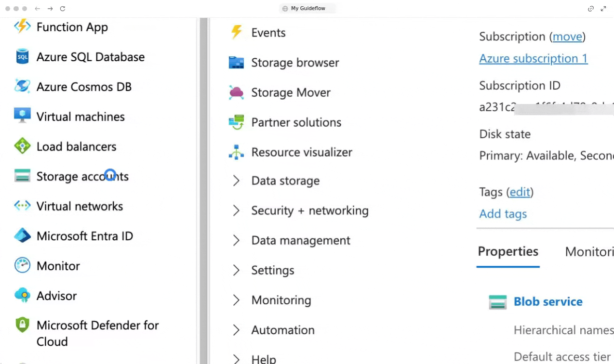Click the Events lightning bolt icon
Screen dimensions: 614x364
point(236,32)
